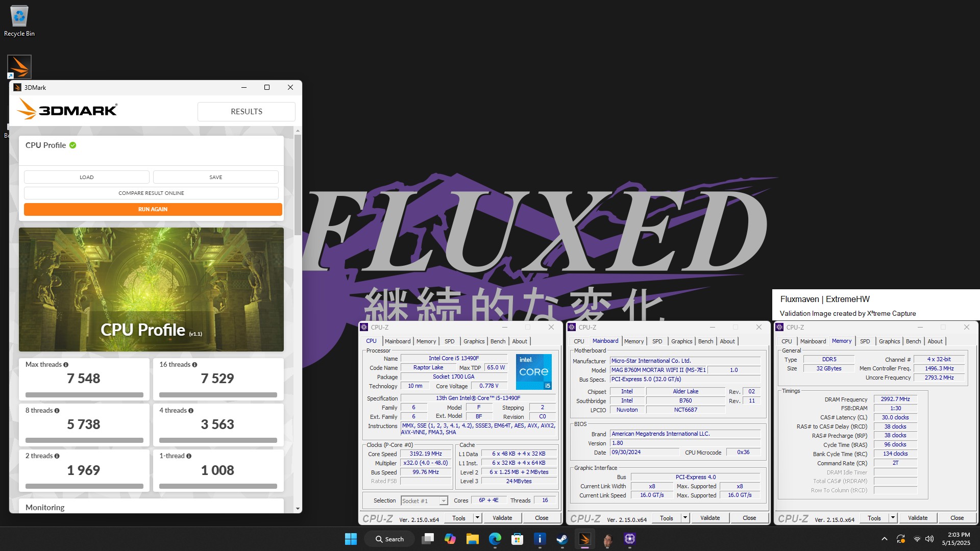This screenshot has width=980, height=551.
Task: Click the RESULTS button in 3DMark
Action: [x=247, y=112]
